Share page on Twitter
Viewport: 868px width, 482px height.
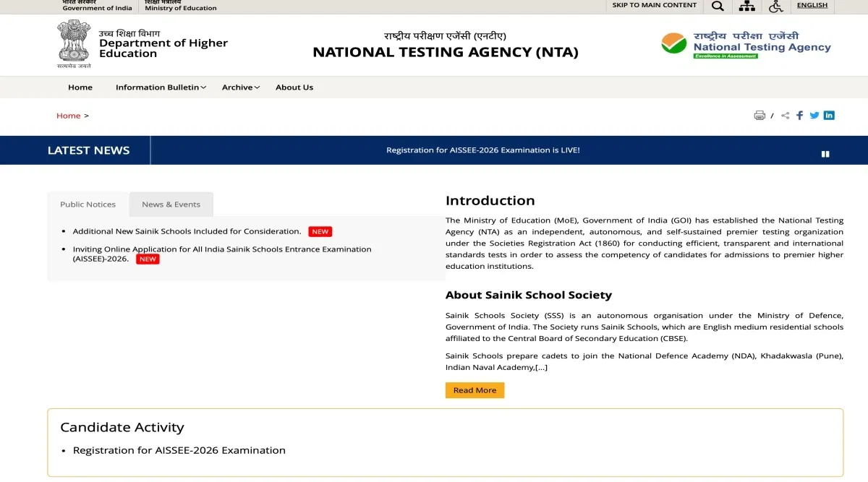(x=814, y=116)
